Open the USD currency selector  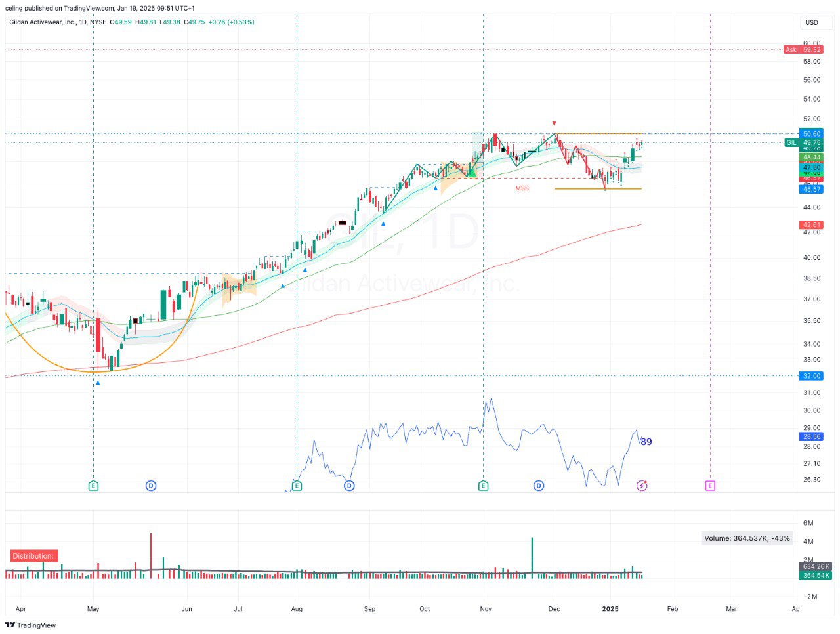click(812, 22)
